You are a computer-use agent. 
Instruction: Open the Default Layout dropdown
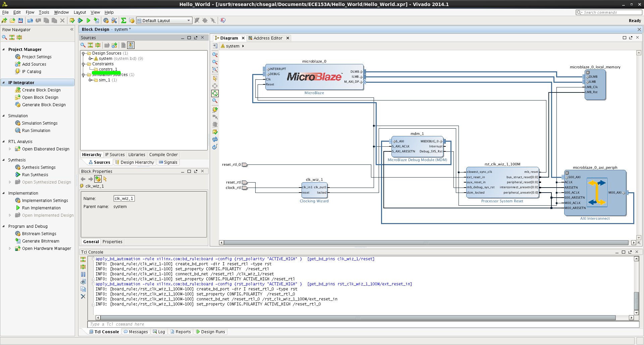point(164,20)
